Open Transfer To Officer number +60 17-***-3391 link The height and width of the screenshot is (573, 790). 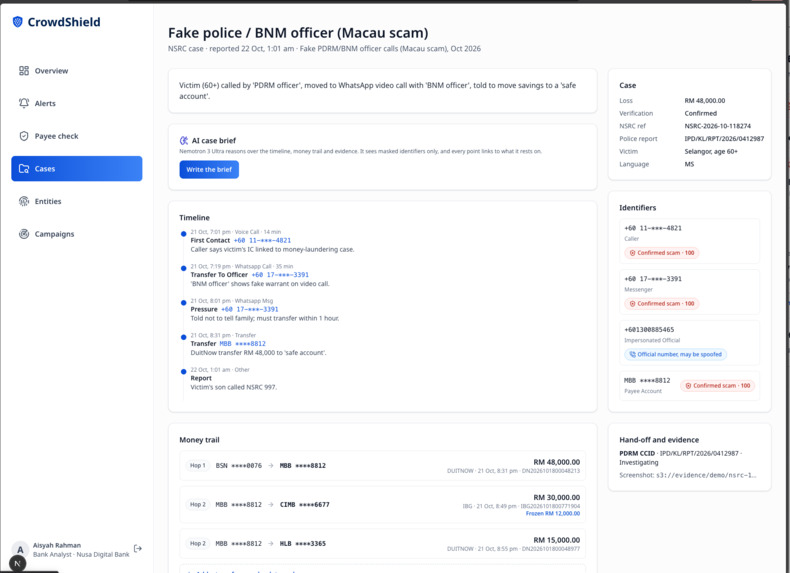pos(280,275)
